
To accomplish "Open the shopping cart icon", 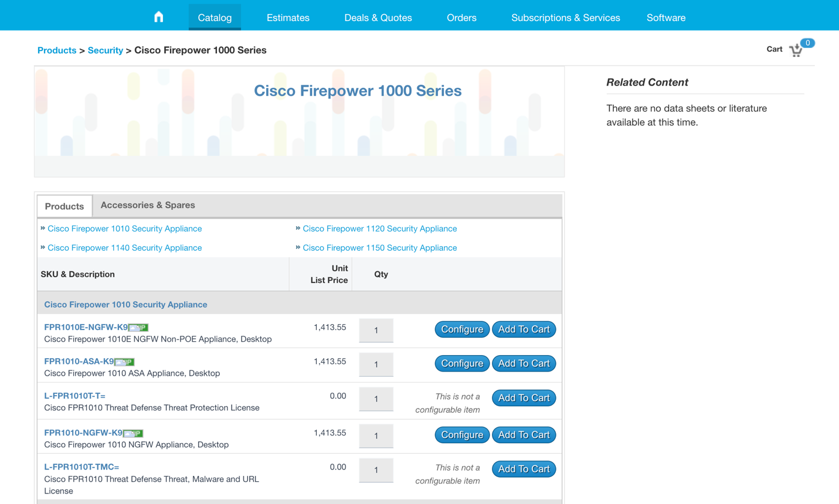I will click(x=796, y=51).
